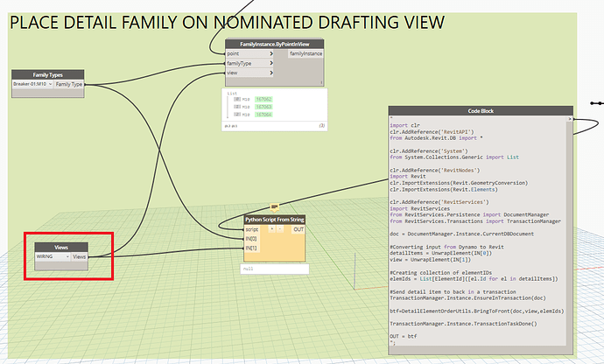
Task: Expand the chevron next to the familyType port
Action: click(271, 63)
